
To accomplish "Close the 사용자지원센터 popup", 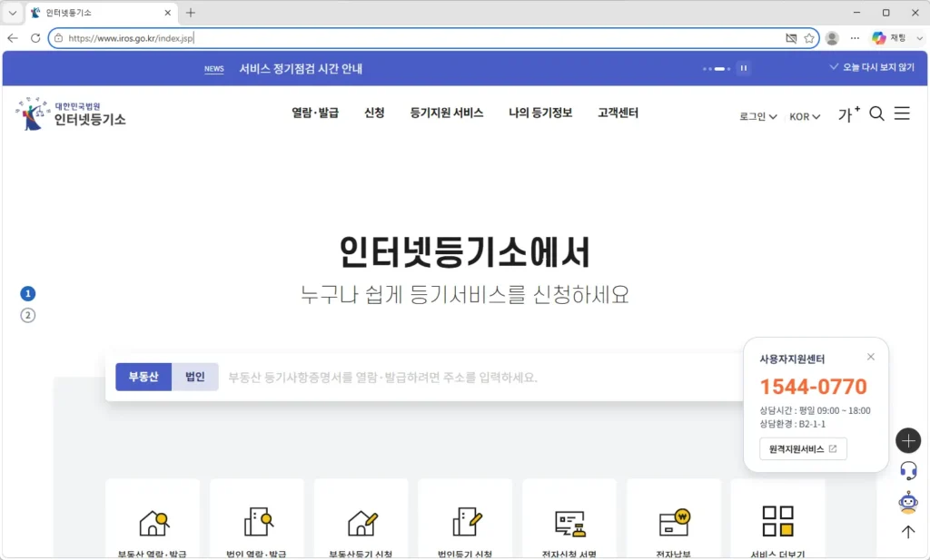I will 870,357.
